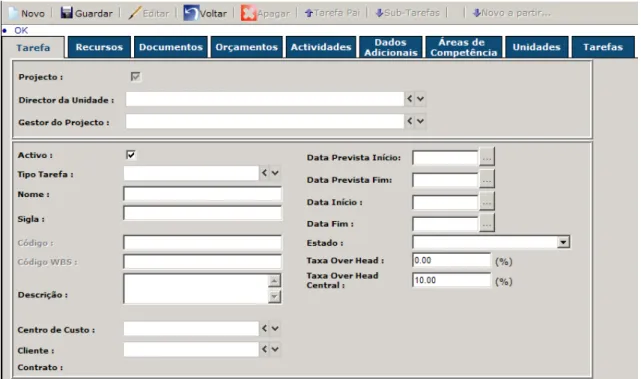Image resolution: width=641 pixels, height=379 pixels.
Task: Click the OK status message
Action: pyautogui.click(x=21, y=31)
